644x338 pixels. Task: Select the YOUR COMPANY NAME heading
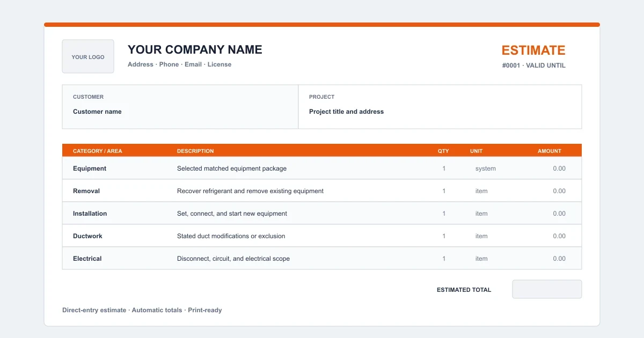pos(195,49)
